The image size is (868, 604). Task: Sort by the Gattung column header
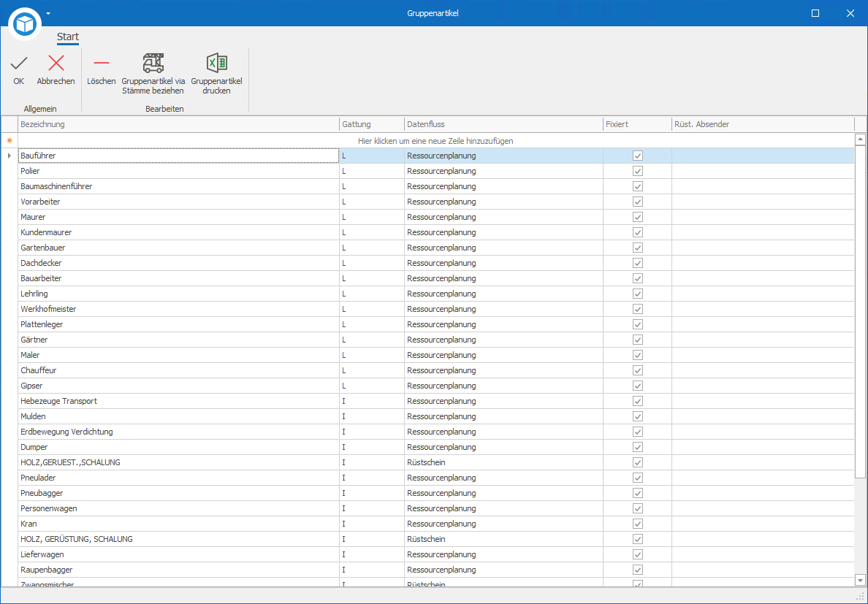(372, 124)
